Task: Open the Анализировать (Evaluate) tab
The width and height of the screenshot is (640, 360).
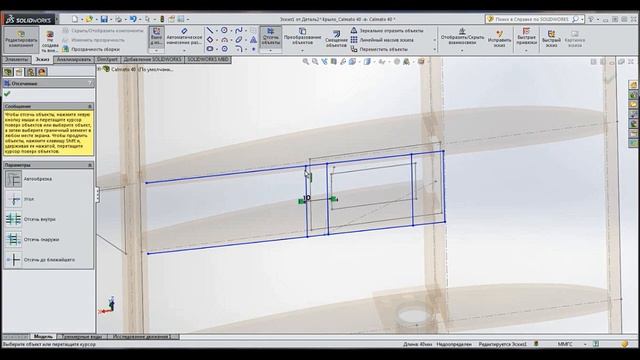Action: point(73,60)
